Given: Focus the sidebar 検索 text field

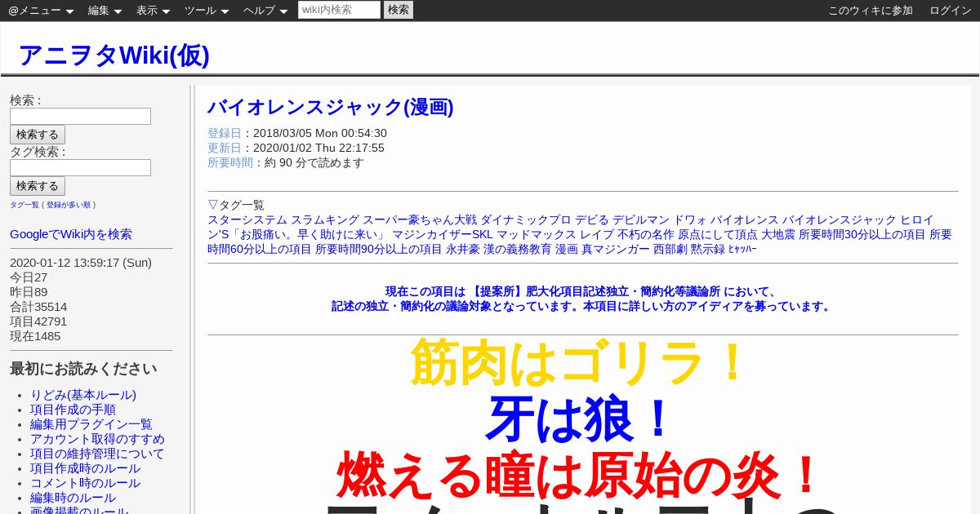Looking at the screenshot, I should 80,116.
